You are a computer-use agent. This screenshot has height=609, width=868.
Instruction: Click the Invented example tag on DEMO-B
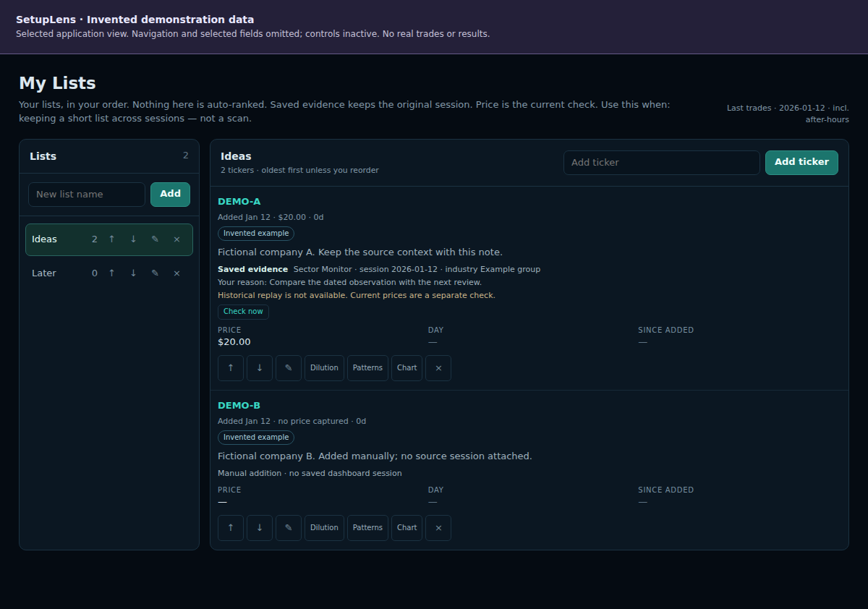click(256, 438)
